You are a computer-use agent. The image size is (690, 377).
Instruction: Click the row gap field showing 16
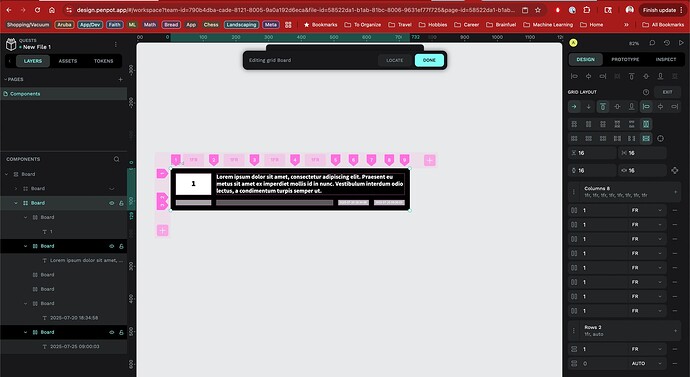click(593, 153)
